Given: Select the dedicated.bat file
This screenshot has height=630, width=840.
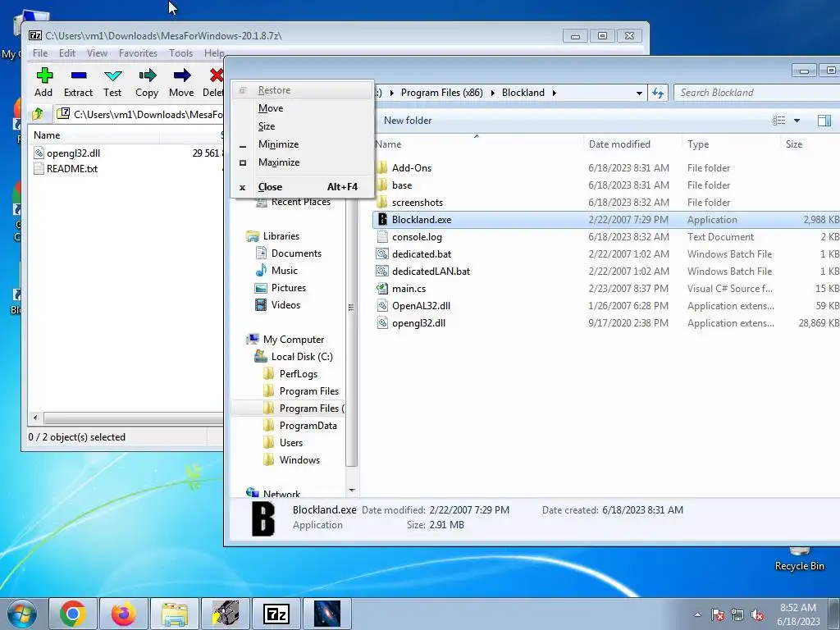Looking at the screenshot, I should click(x=421, y=254).
